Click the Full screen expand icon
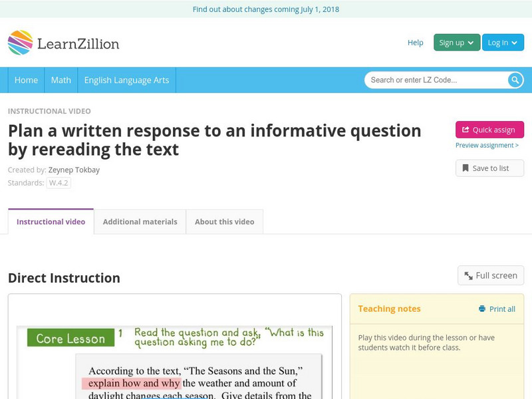The height and width of the screenshot is (399, 532). 468,275
